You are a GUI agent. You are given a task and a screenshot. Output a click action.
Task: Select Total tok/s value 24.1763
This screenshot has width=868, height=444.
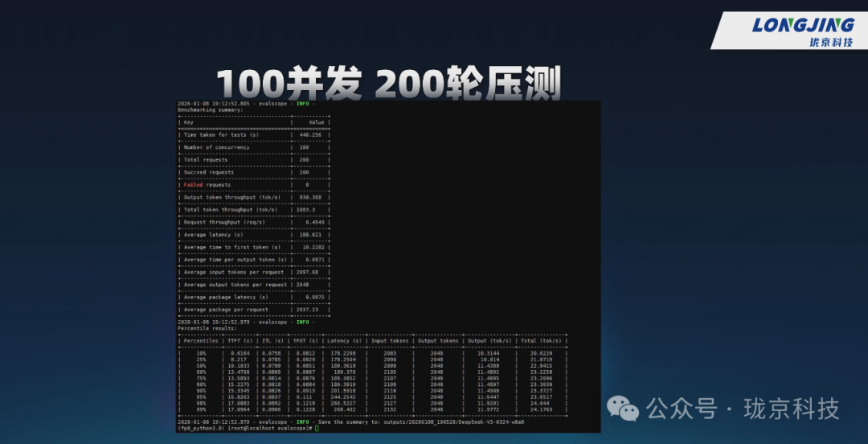pos(542,409)
